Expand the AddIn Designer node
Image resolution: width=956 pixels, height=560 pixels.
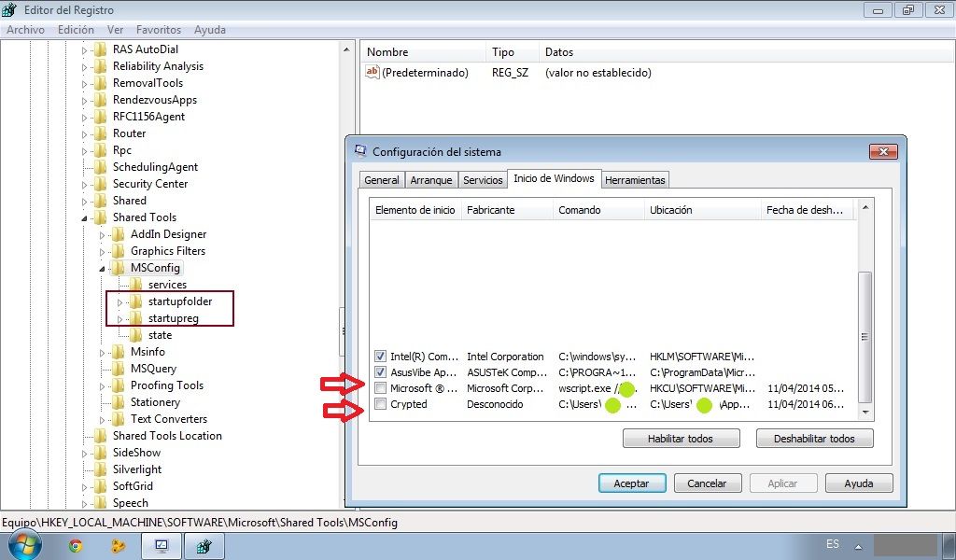[x=102, y=234]
